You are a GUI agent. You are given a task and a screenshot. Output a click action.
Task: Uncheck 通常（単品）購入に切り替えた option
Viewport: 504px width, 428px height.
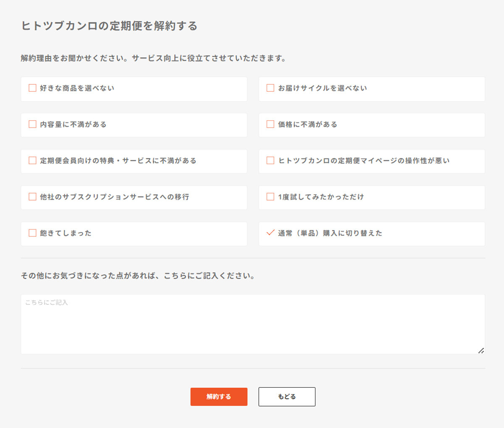(x=270, y=233)
